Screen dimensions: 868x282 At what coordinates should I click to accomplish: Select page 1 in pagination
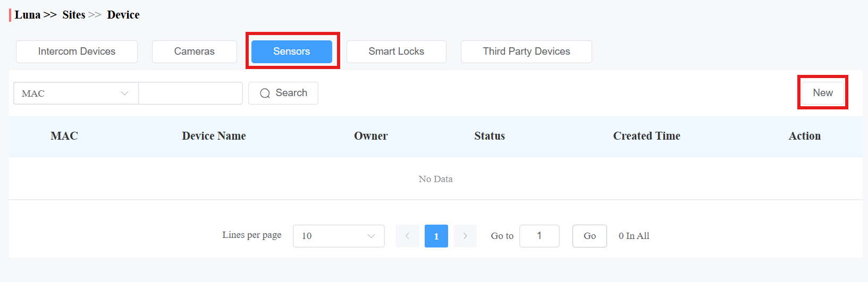436,236
